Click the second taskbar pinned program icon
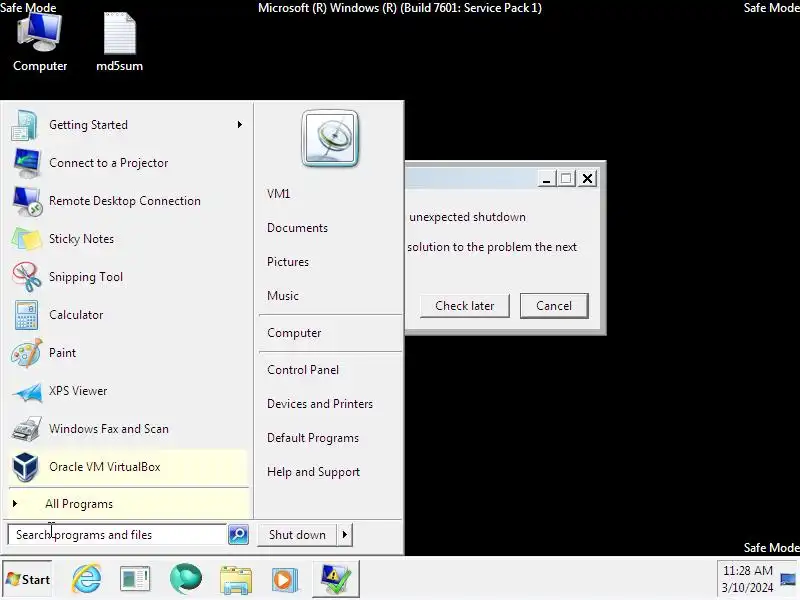This screenshot has width=800, height=600. [135, 579]
